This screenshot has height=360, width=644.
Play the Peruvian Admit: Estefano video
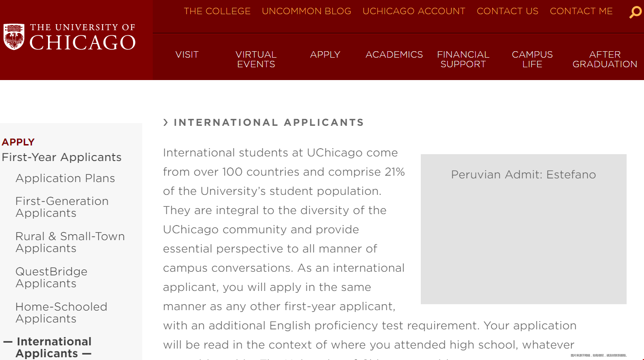[524, 229]
